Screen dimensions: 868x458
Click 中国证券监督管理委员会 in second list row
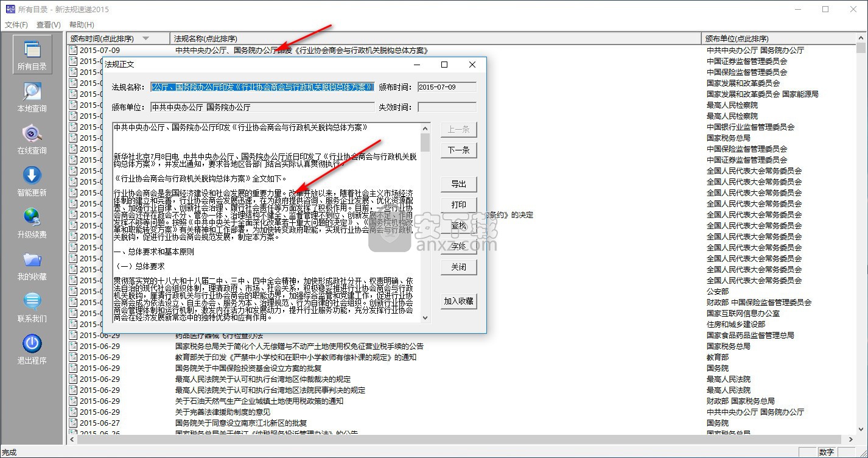[747, 61]
